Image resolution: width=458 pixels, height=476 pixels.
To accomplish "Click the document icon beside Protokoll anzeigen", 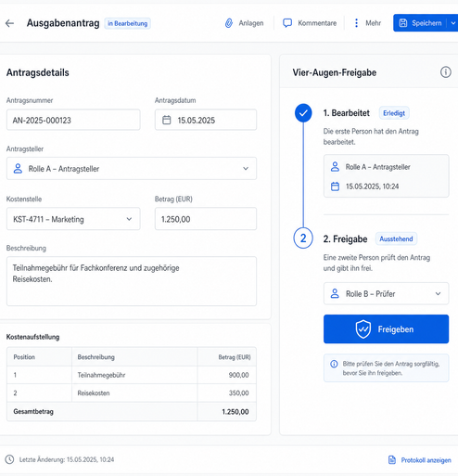I will [392, 460].
